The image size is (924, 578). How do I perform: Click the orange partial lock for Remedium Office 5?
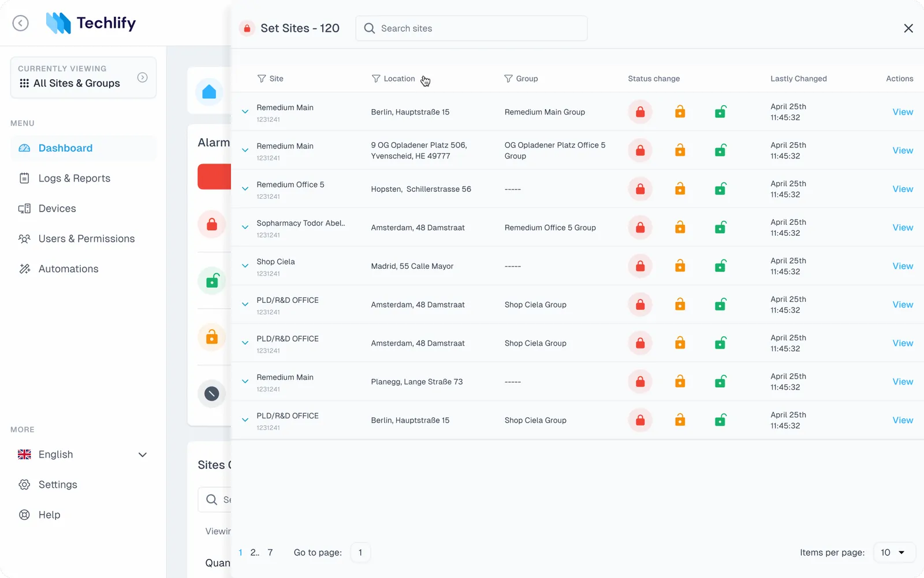tap(680, 189)
